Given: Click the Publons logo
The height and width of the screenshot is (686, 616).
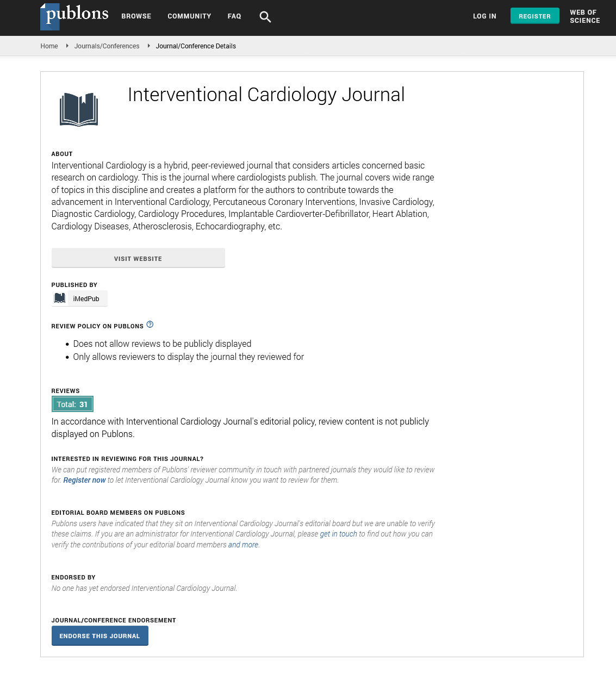Looking at the screenshot, I should click(74, 16).
